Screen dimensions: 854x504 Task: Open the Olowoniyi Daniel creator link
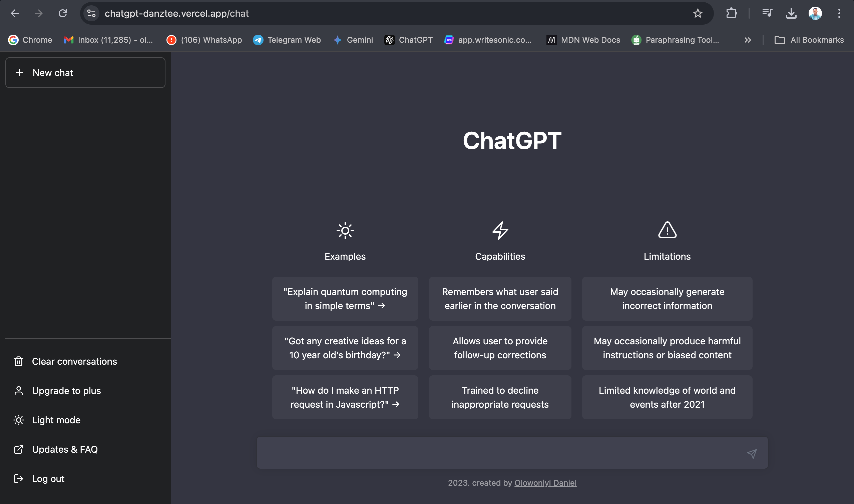545,483
